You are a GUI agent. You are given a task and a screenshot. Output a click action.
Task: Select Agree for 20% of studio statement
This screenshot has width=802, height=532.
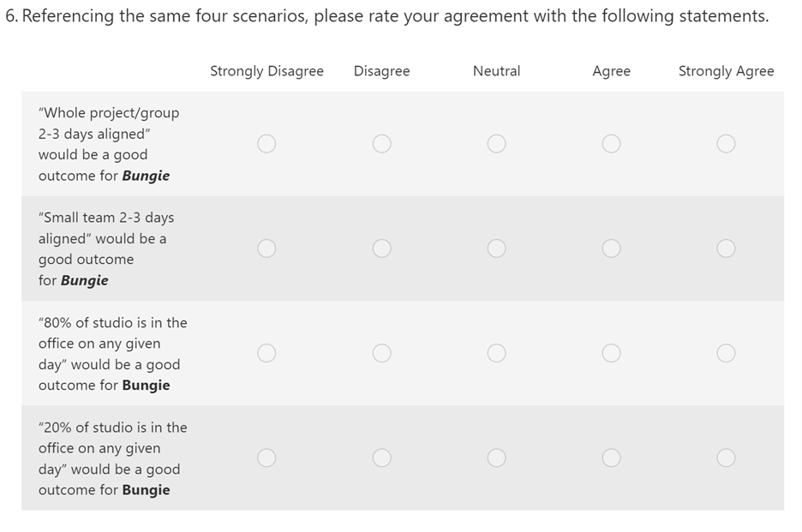pyautogui.click(x=611, y=457)
